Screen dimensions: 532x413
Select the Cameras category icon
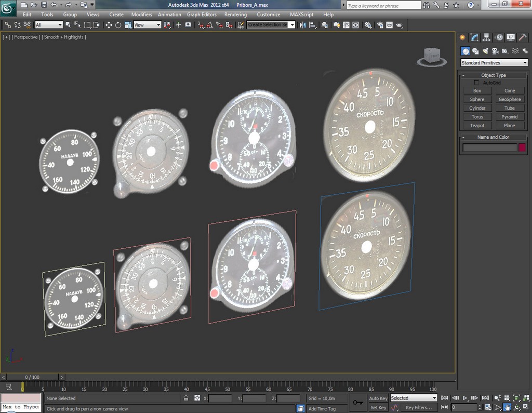(x=495, y=51)
